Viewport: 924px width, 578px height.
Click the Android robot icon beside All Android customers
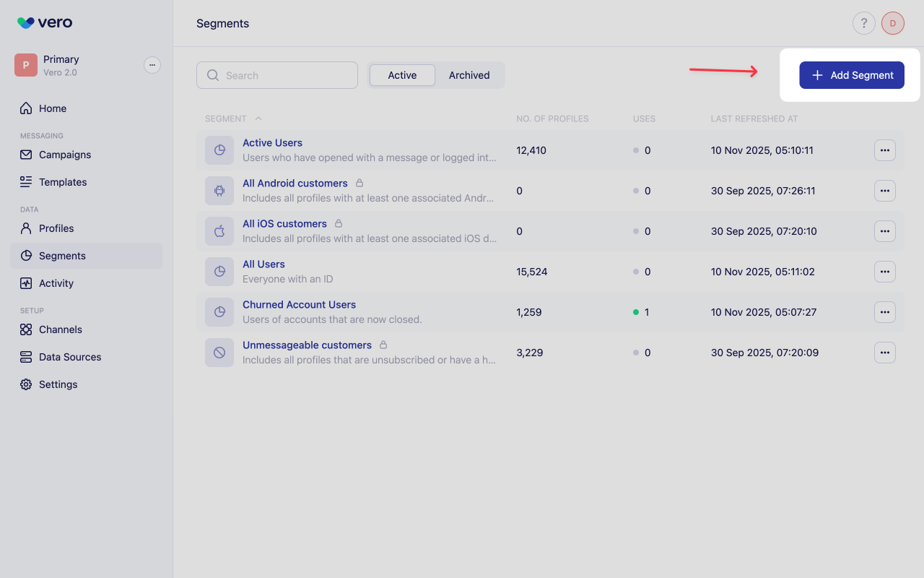pyautogui.click(x=219, y=190)
